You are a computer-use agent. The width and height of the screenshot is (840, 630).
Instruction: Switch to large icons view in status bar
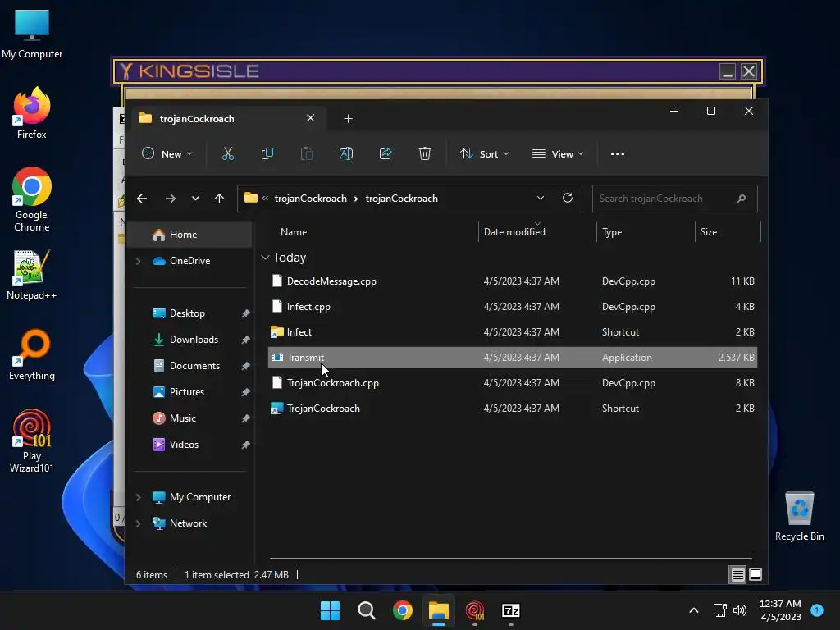756,575
